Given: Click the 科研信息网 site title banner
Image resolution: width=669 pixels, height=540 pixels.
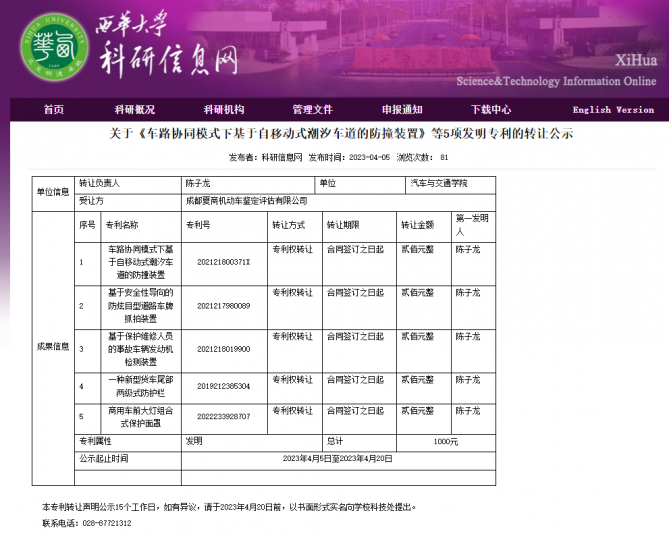Looking at the screenshot, I should click(x=168, y=61).
